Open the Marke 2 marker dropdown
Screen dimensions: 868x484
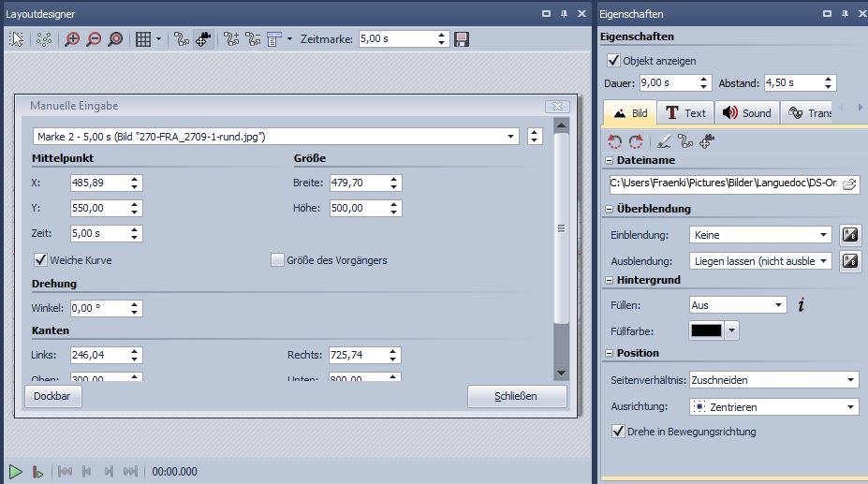click(x=511, y=137)
